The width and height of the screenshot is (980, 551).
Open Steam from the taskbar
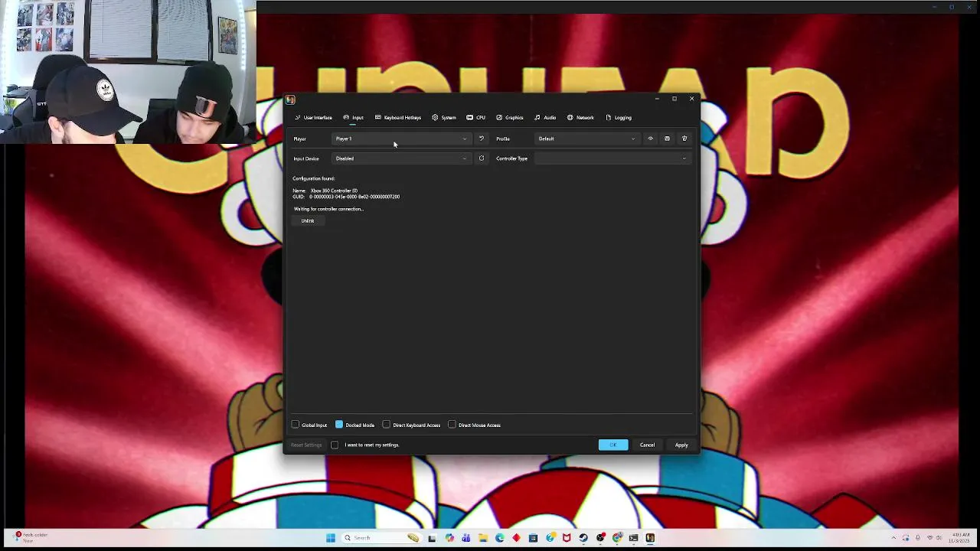[583, 538]
